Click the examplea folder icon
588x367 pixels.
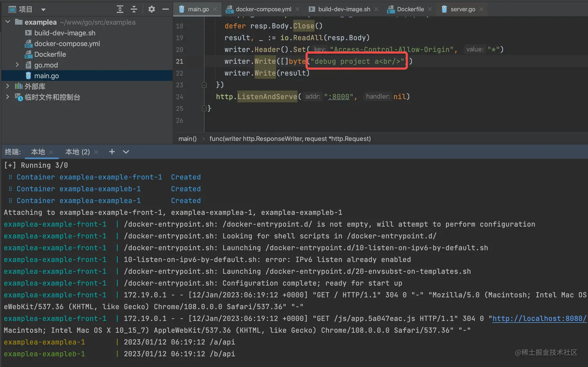tap(19, 22)
